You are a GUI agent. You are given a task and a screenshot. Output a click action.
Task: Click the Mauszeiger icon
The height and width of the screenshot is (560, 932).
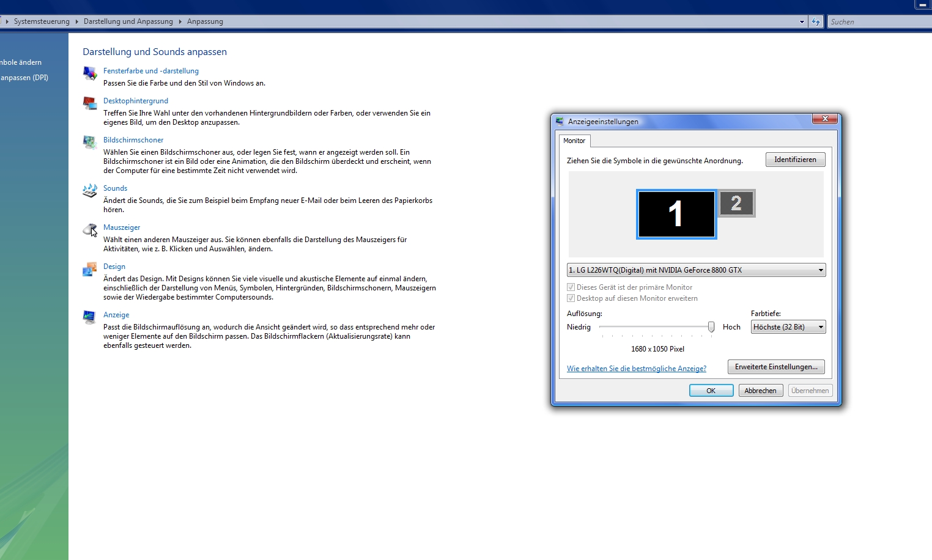[90, 230]
